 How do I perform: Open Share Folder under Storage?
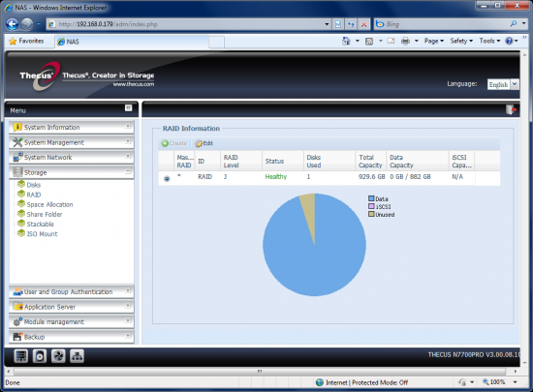coord(45,215)
